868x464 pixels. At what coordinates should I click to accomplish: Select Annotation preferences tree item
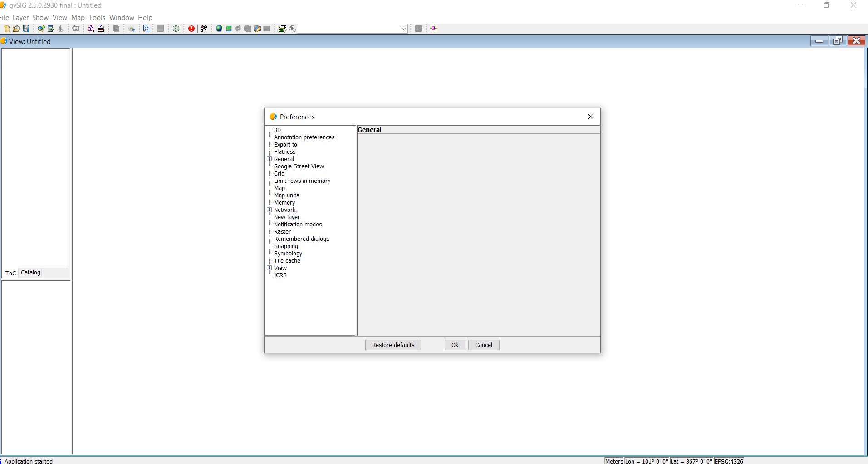(304, 137)
